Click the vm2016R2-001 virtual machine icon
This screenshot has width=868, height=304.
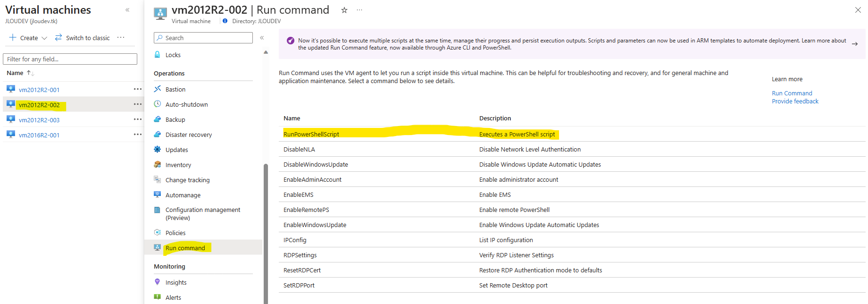click(11, 135)
